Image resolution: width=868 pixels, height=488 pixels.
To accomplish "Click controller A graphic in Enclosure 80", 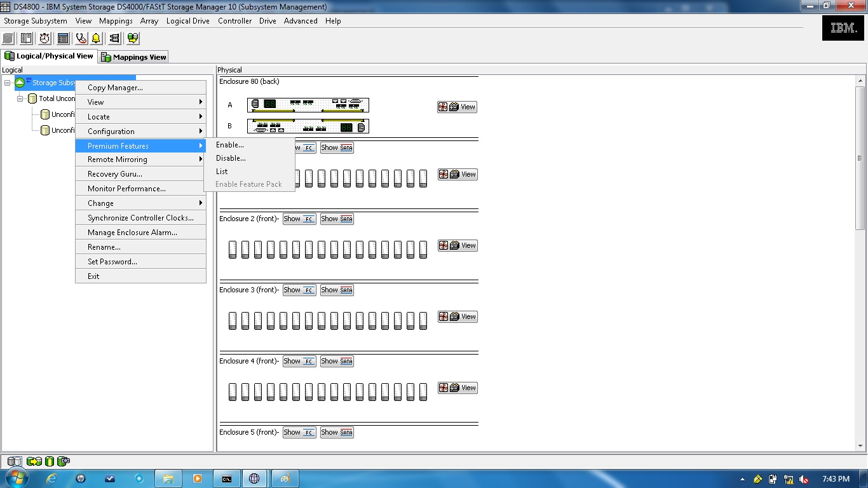I will [308, 105].
